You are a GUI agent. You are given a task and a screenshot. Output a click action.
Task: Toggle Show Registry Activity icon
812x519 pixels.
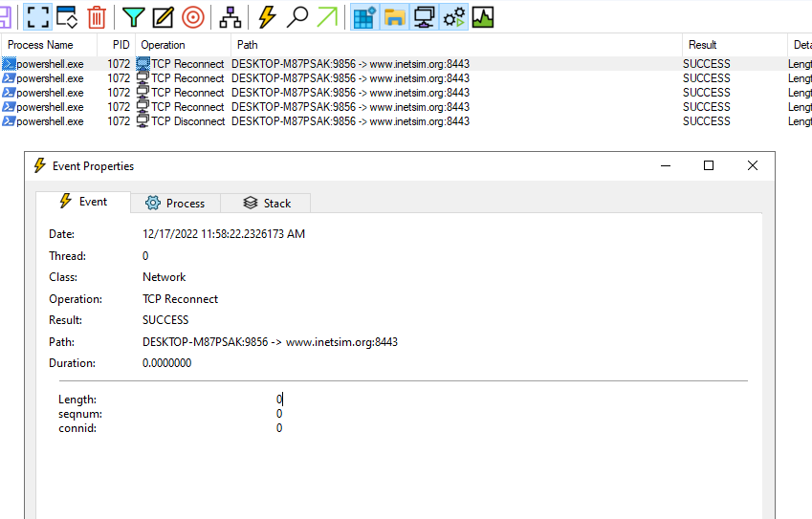364,16
